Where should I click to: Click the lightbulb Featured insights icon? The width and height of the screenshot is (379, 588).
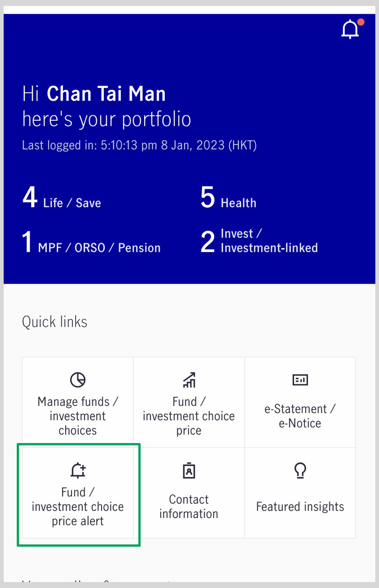(x=300, y=470)
